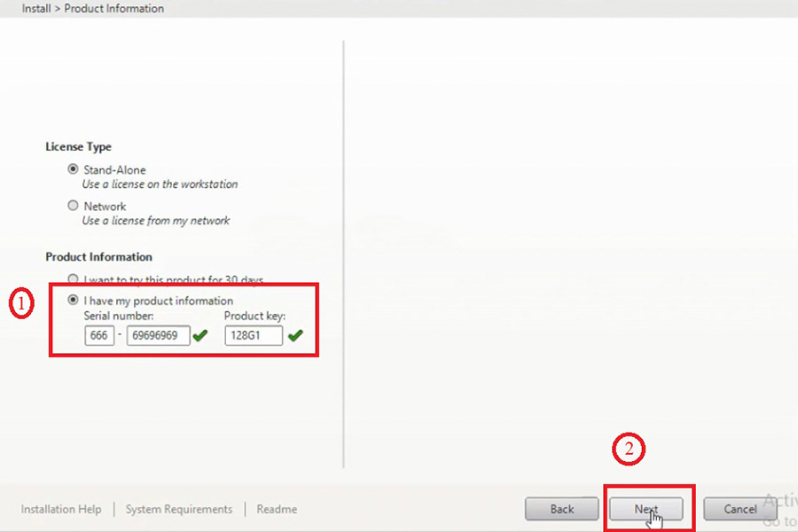The image size is (798, 532).
Task: Click the "Install > Product Information" breadcrumb title
Action: (x=92, y=9)
